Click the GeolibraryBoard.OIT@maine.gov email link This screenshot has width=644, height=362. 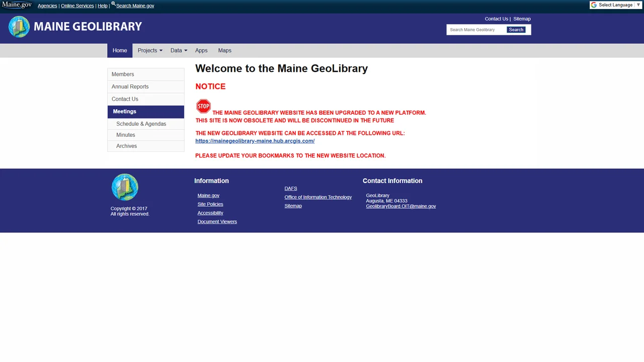coord(401,206)
